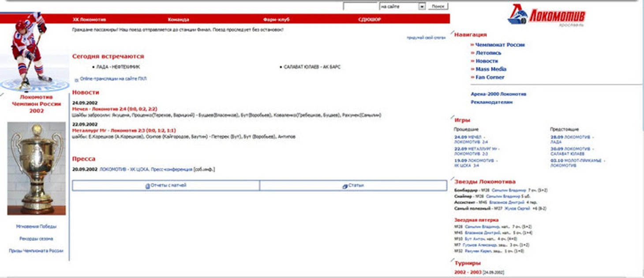Image resolution: width=644 pixels, height=278 pixels.
Task: Click the Пресса section heading
Action: [x=84, y=159]
